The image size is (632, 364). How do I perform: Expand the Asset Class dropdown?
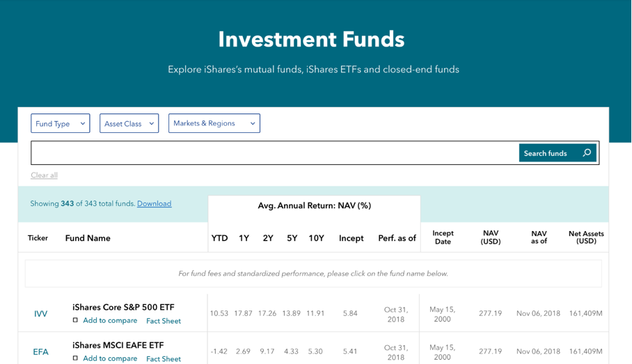click(129, 123)
